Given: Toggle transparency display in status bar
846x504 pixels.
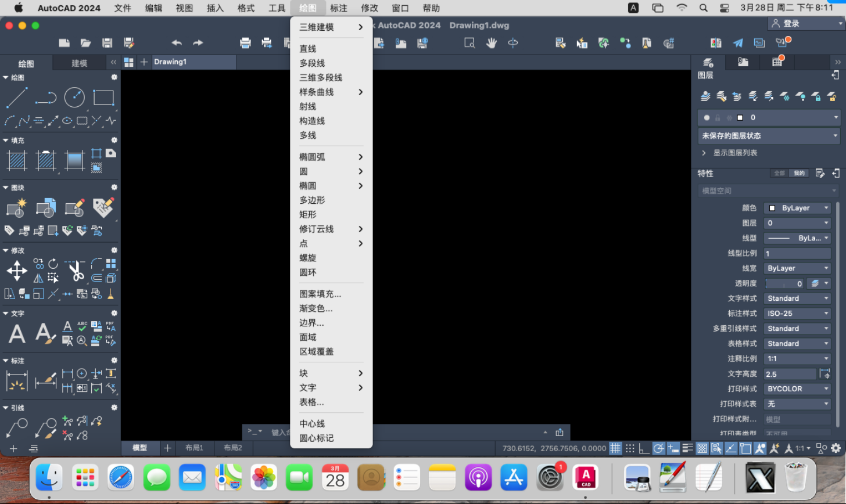Looking at the screenshot, I should (702, 448).
